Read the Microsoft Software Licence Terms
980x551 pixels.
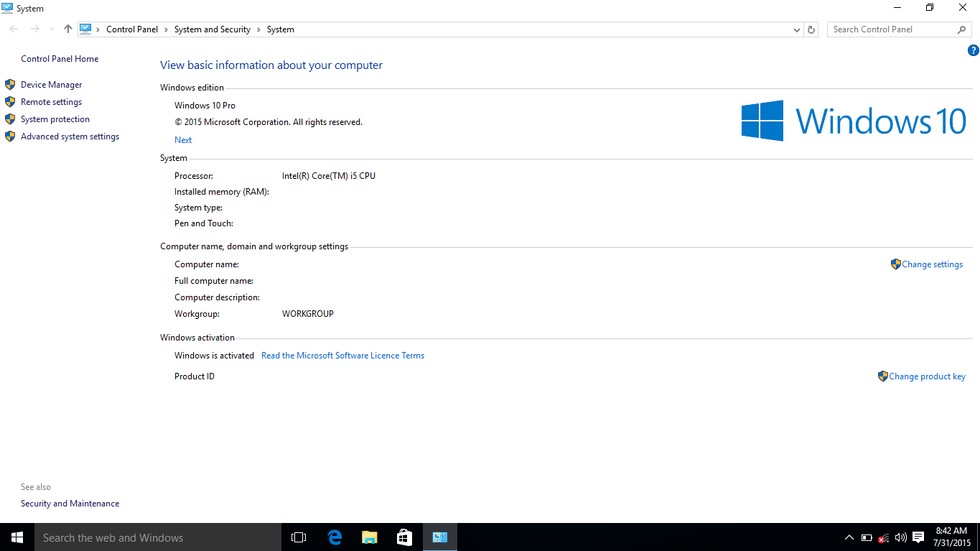pos(342,356)
